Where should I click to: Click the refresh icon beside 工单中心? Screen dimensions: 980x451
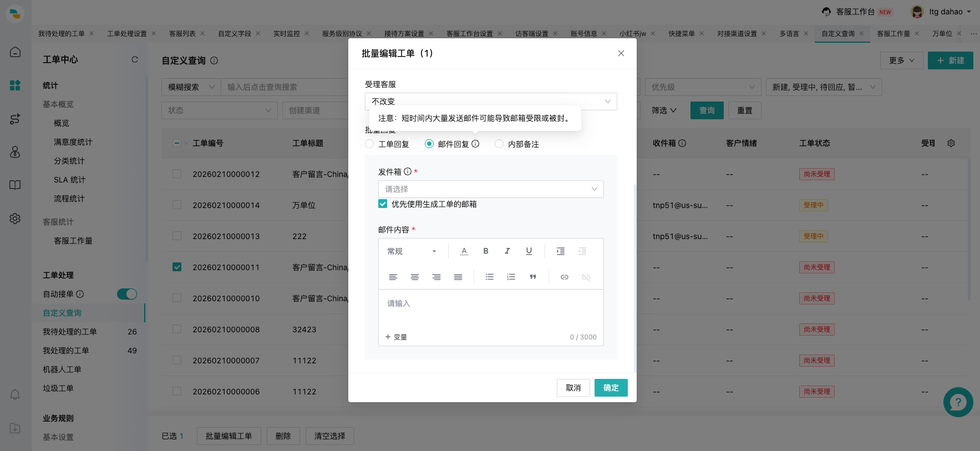(135, 59)
